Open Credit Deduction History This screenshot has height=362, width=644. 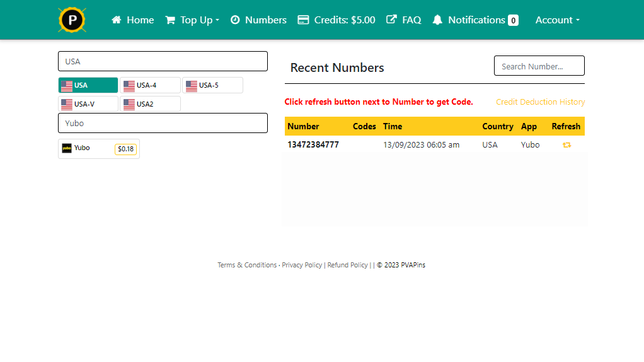click(x=540, y=102)
